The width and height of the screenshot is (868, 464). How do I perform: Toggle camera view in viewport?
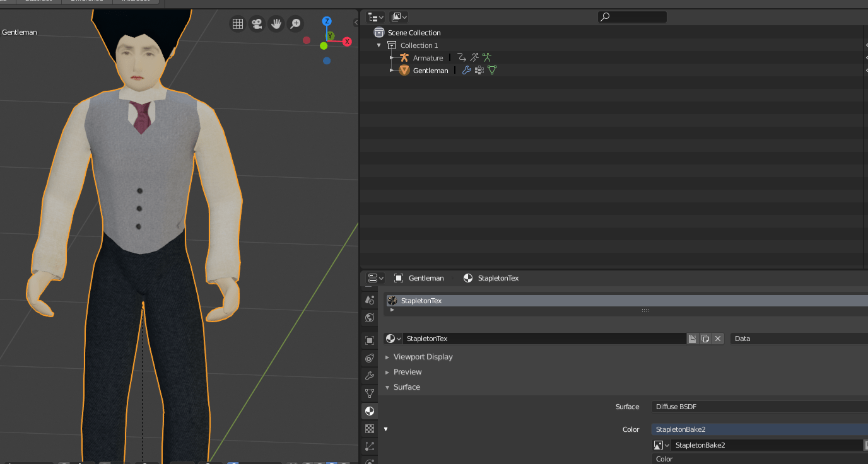pos(257,24)
